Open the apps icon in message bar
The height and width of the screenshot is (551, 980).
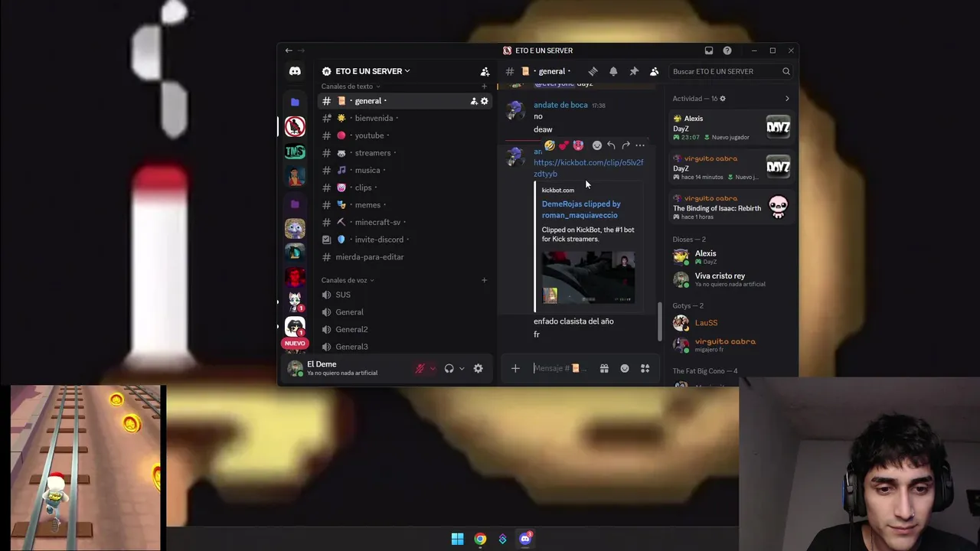coord(645,369)
